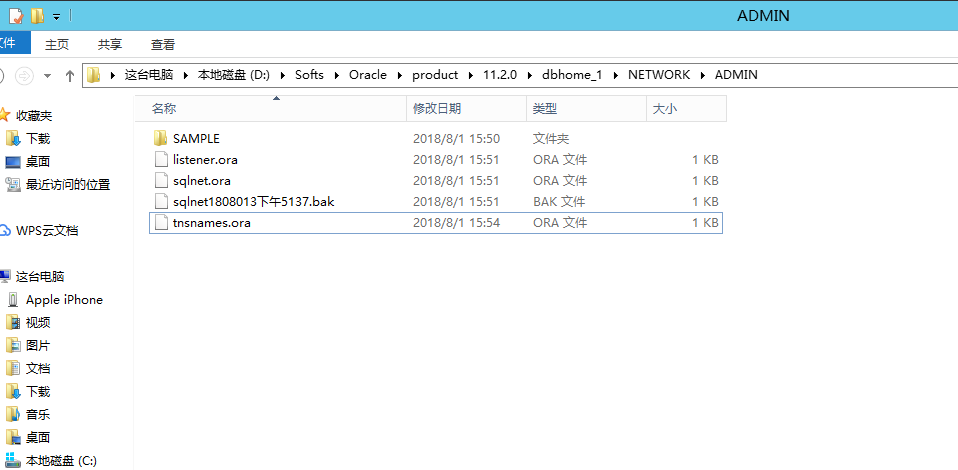This screenshot has height=470, width=958.
Task: Expand the dropdown after Oracle in breadcrumb
Action: pos(399,75)
